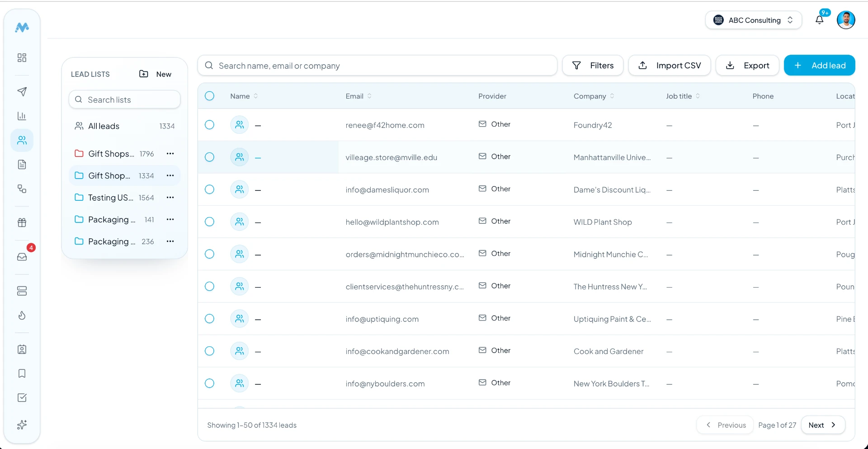Open more options for Gift Shop 1334 list
868x449 pixels.
coord(170,175)
